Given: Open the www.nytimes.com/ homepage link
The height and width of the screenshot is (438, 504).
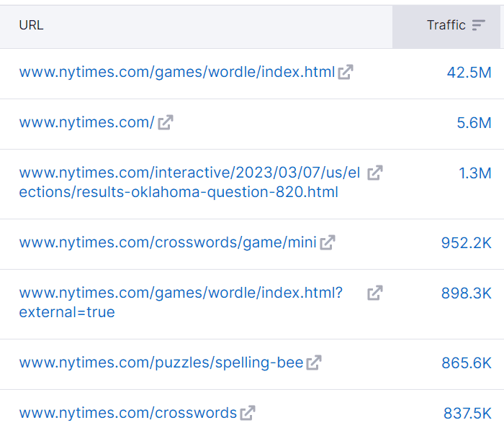Looking at the screenshot, I should click(86, 122).
